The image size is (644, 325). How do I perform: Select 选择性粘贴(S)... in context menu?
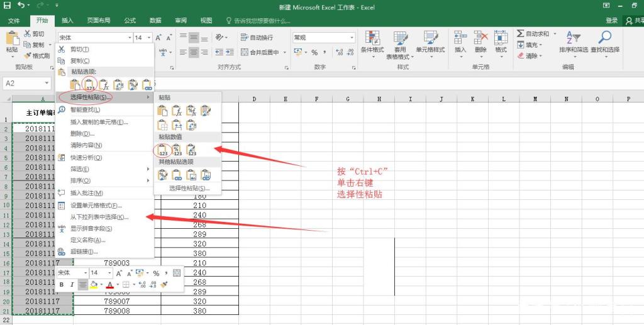104,97
